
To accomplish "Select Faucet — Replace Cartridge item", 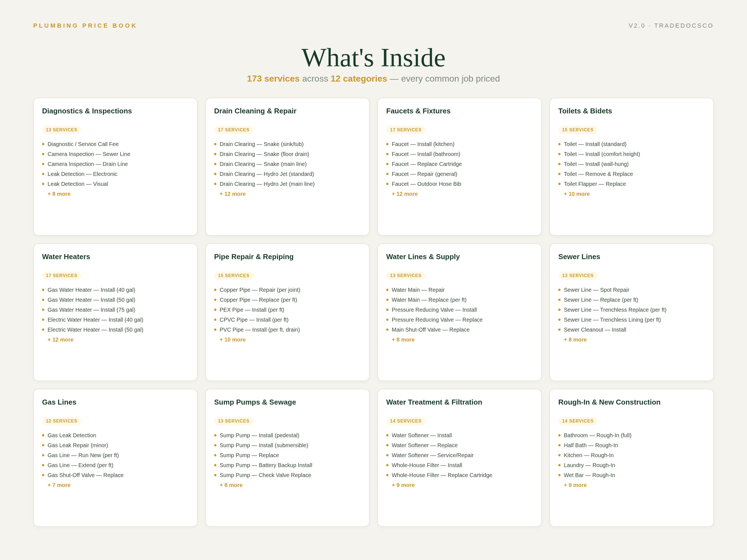I will (x=427, y=164).
